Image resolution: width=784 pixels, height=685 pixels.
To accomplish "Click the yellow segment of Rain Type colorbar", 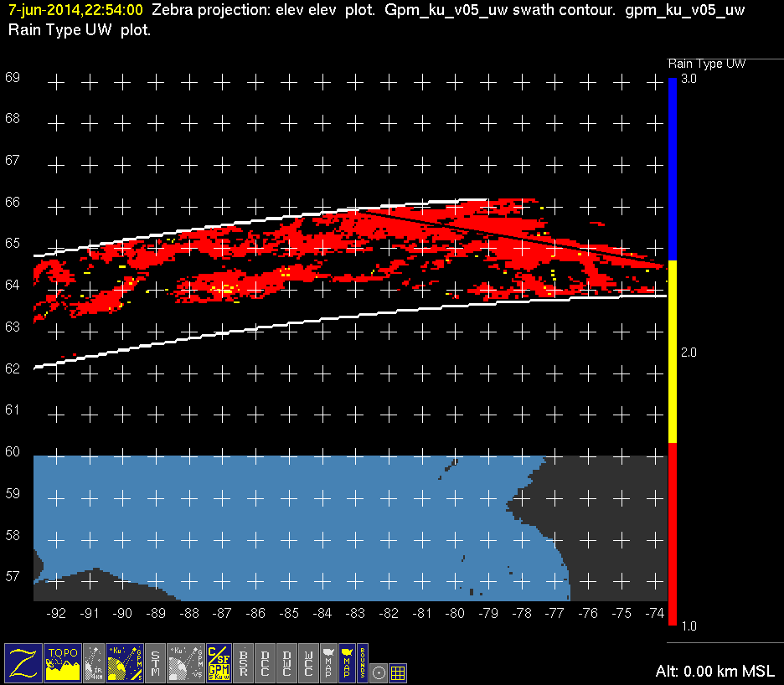I will [673, 352].
